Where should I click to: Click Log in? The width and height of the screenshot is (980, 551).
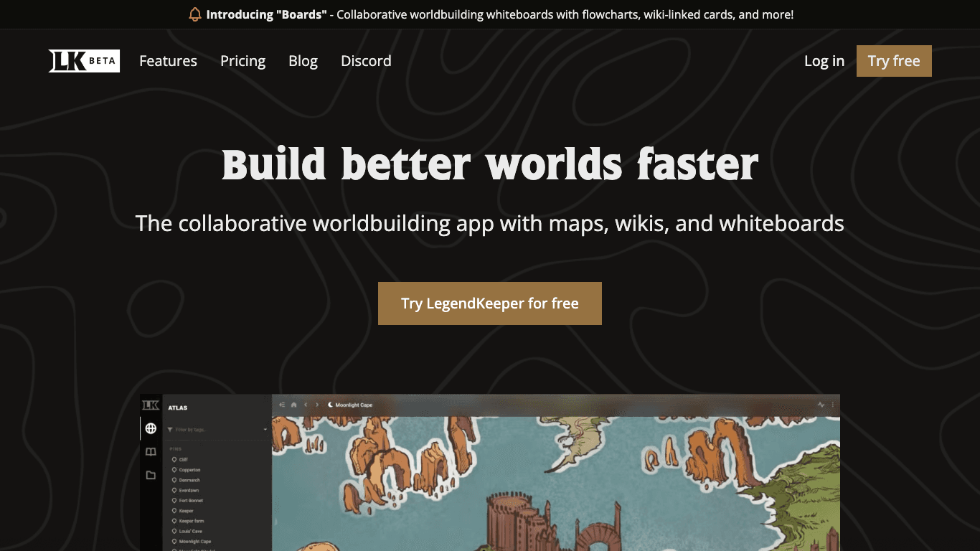[x=824, y=61]
